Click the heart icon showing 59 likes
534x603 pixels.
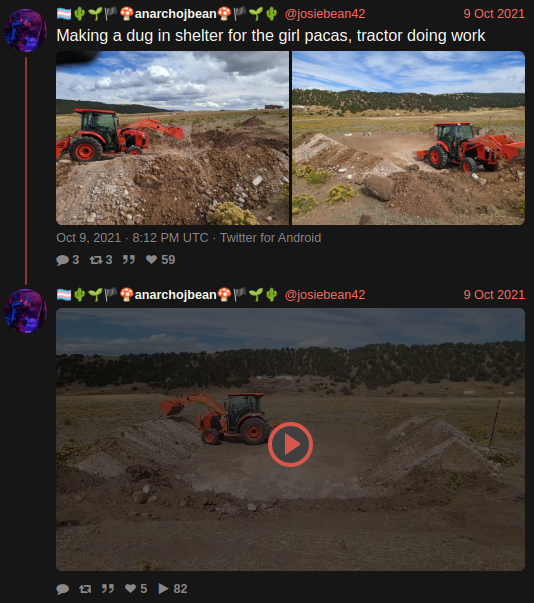(x=151, y=260)
